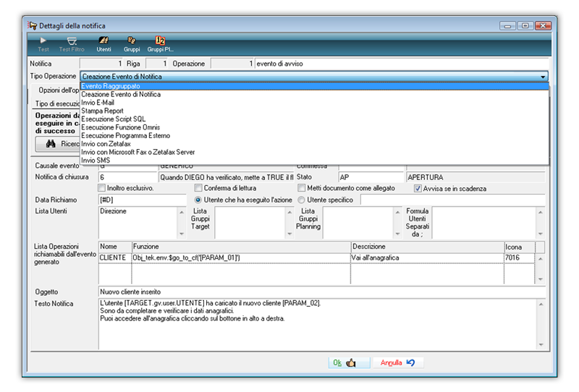Click the 7016 icon cell
Screen dimensions: 579x392
tap(519, 257)
